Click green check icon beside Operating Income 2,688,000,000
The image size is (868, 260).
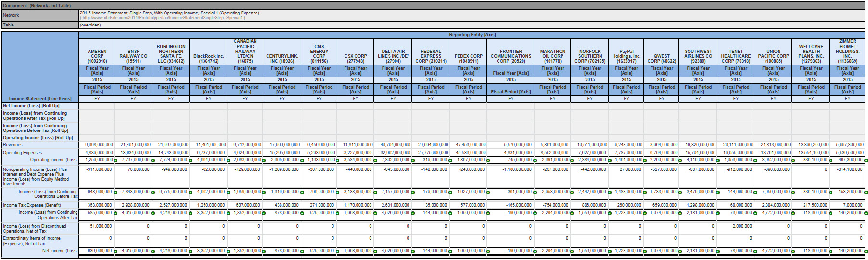264,160
